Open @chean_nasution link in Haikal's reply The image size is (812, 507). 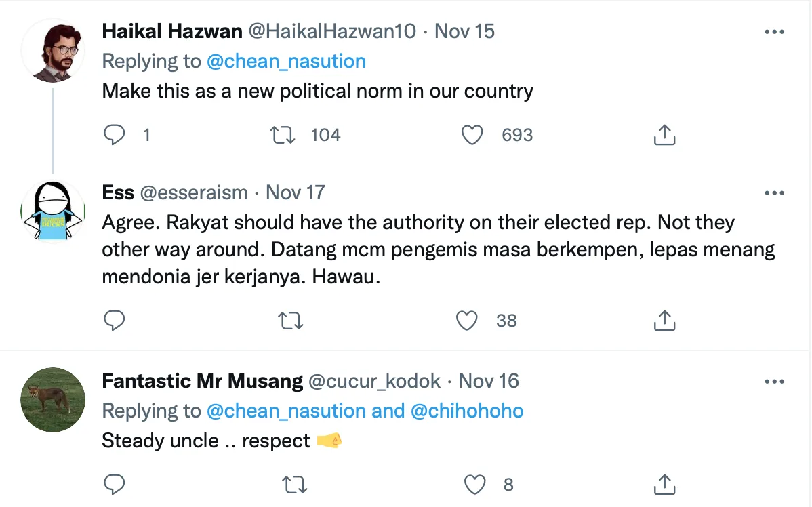pyautogui.click(x=285, y=61)
